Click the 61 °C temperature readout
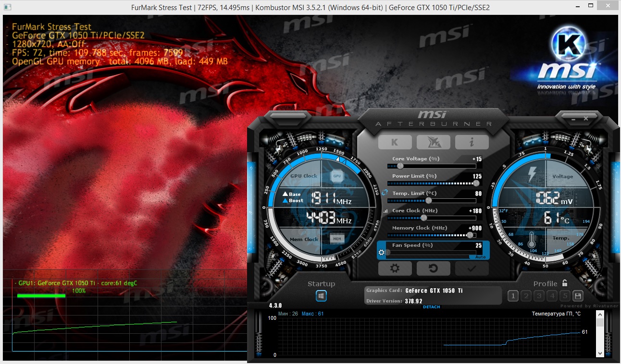Viewport: 621px width, 364px height. (x=557, y=218)
